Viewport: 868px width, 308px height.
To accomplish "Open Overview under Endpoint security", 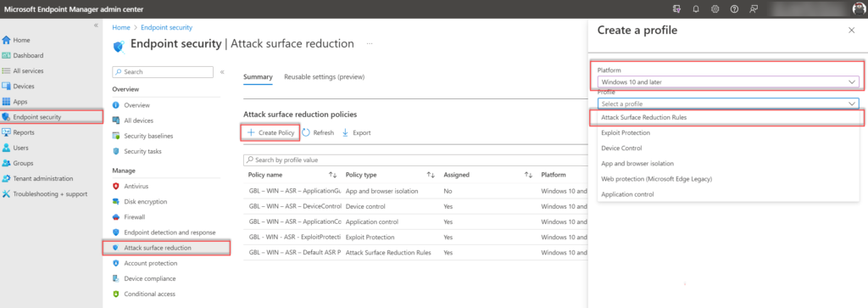I will pos(136,105).
